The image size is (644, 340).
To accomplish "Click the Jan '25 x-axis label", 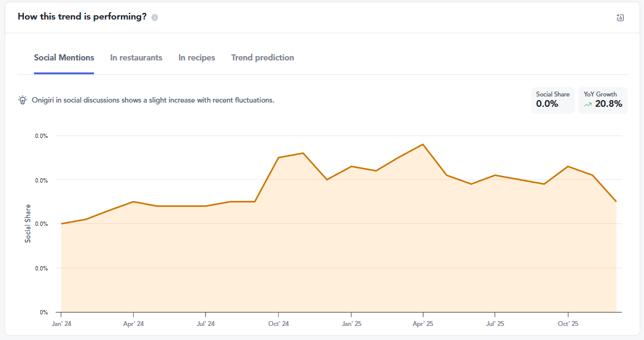I will coord(351,324).
